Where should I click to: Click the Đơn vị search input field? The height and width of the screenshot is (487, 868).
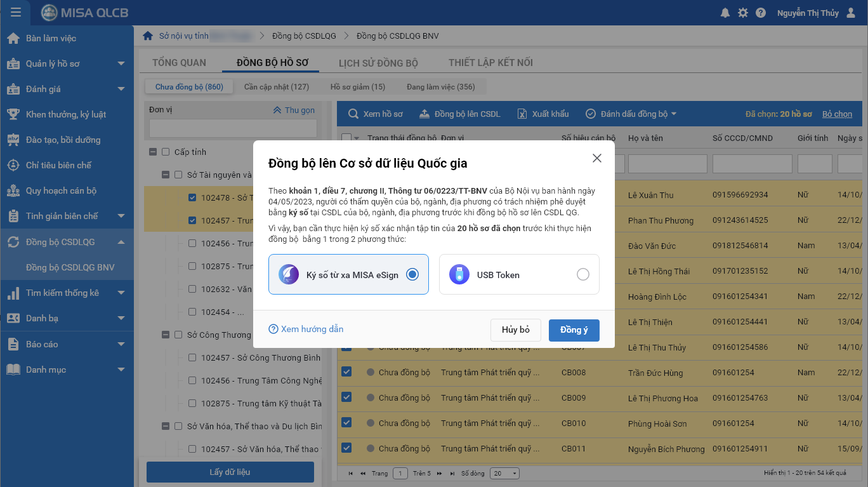[x=233, y=128]
